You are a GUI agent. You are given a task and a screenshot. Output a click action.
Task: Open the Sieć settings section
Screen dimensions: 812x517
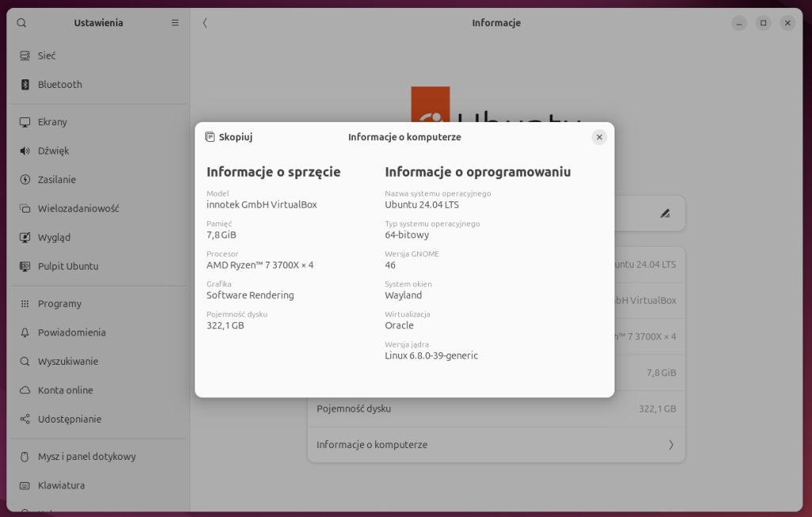pos(47,56)
